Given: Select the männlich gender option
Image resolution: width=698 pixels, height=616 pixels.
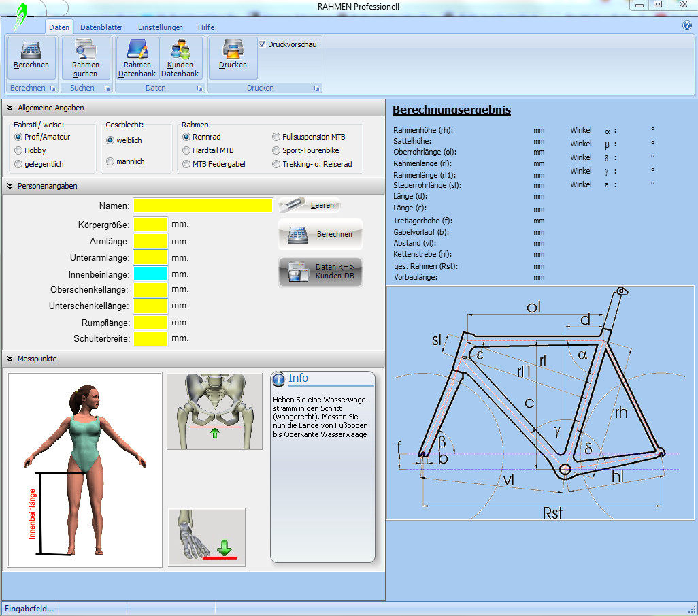Looking at the screenshot, I should 111,161.
